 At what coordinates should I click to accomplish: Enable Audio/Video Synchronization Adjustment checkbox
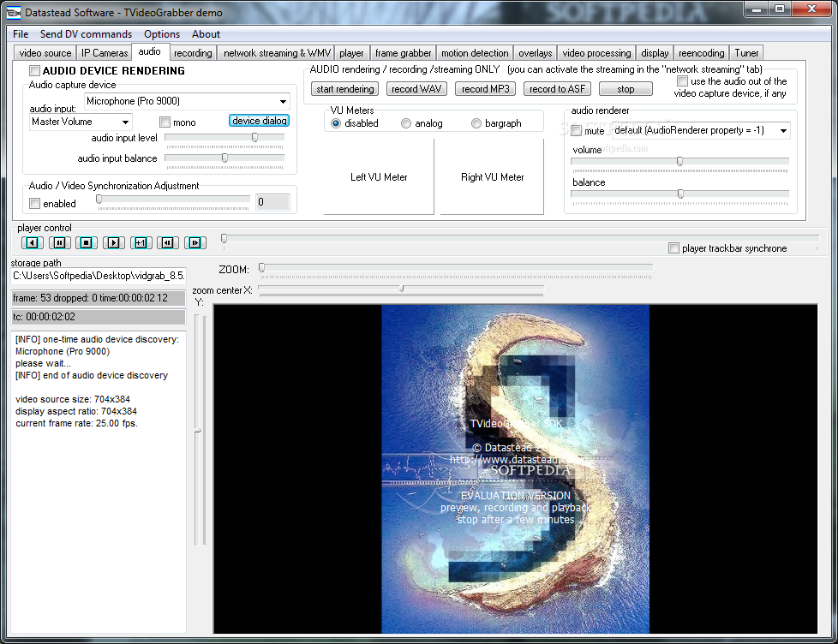click(35, 204)
